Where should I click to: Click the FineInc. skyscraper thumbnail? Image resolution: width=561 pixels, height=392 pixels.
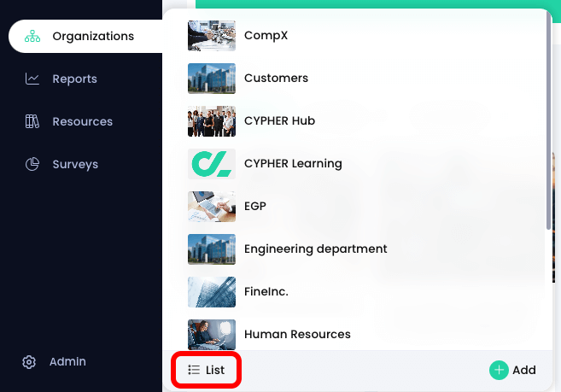click(212, 292)
